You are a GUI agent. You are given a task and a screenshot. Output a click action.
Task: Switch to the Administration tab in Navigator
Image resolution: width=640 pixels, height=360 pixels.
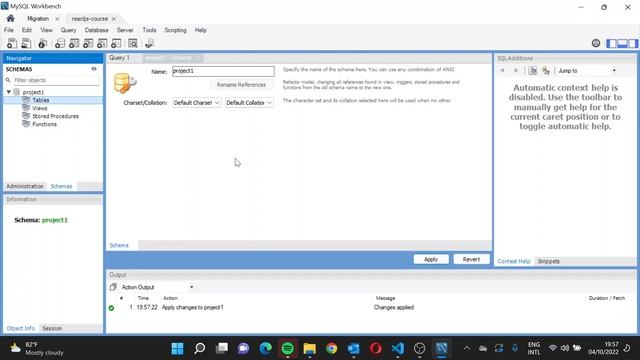pos(25,186)
